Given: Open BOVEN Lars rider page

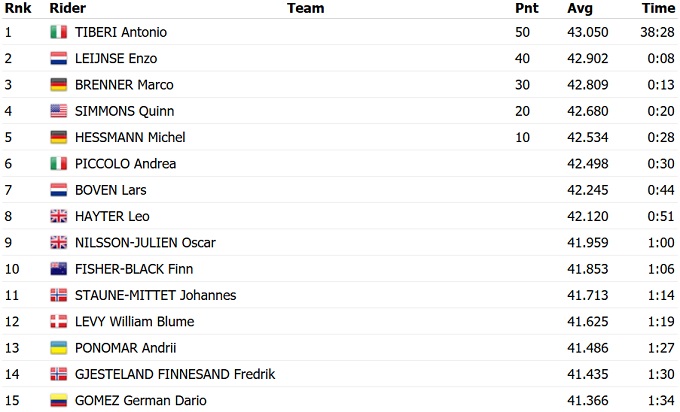Looking at the screenshot, I should click(110, 190).
